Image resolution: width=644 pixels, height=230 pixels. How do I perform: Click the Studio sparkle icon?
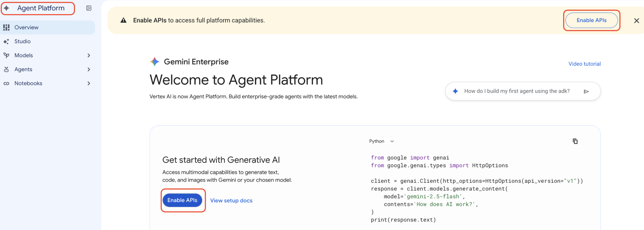click(x=6, y=41)
